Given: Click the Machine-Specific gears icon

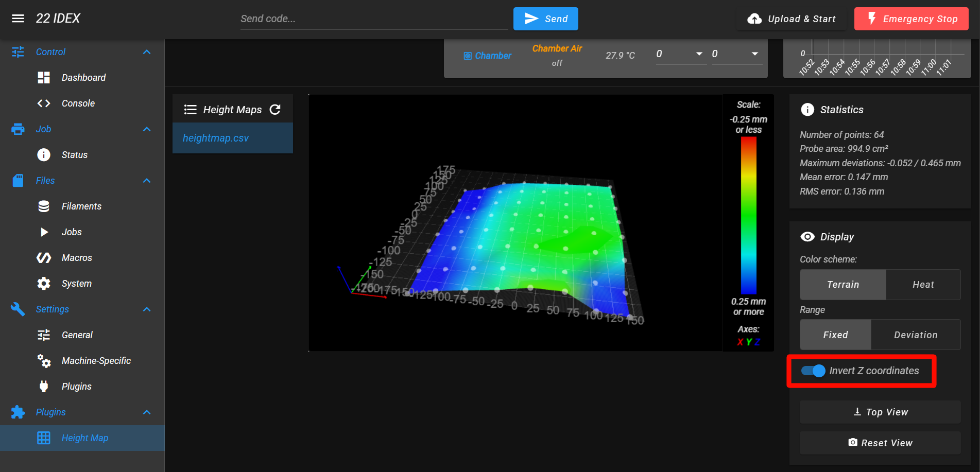Looking at the screenshot, I should tap(44, 361).
